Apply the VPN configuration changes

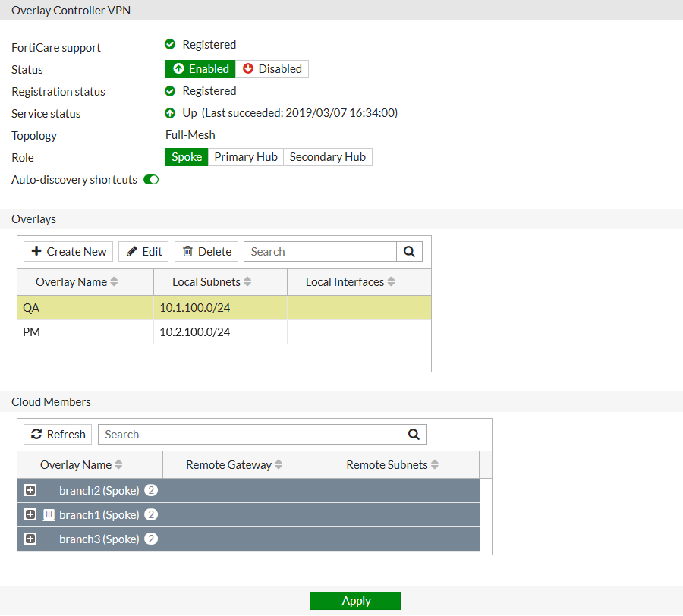tap(354, 600)
